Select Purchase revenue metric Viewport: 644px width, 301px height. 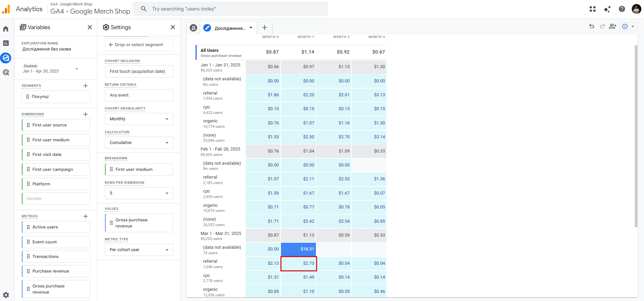point(56,271)
